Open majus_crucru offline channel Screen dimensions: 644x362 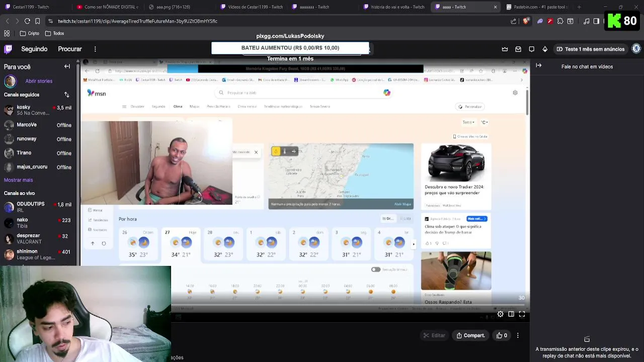pos(38,167)
